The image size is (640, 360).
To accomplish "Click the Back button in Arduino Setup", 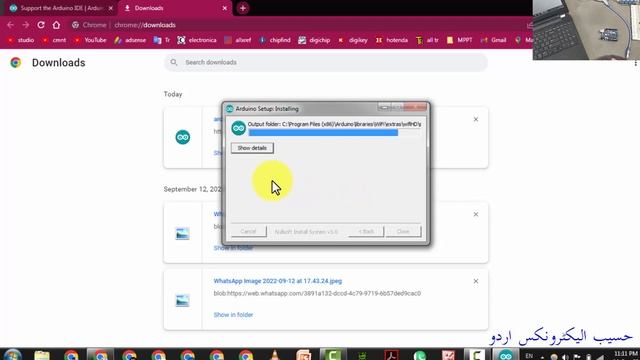I will coord(366,231).
